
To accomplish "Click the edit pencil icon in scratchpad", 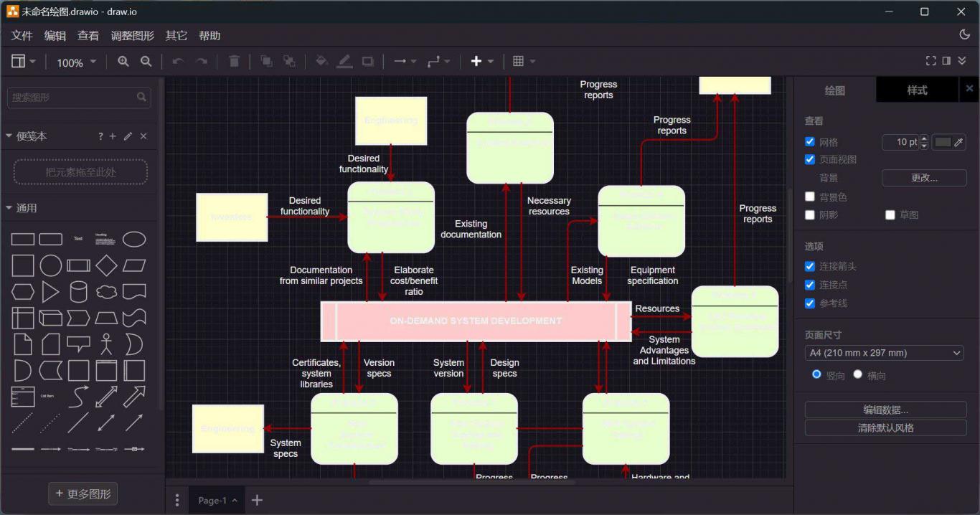I will (x=128, y=136).
